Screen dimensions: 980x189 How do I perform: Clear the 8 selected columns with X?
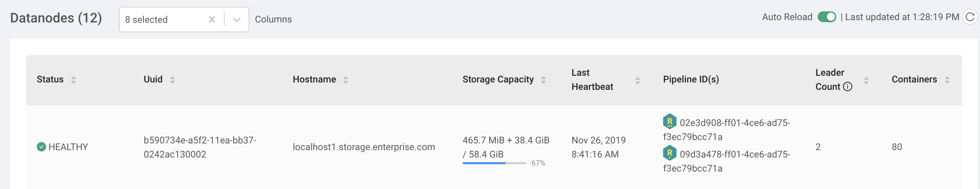pos(212,19)
